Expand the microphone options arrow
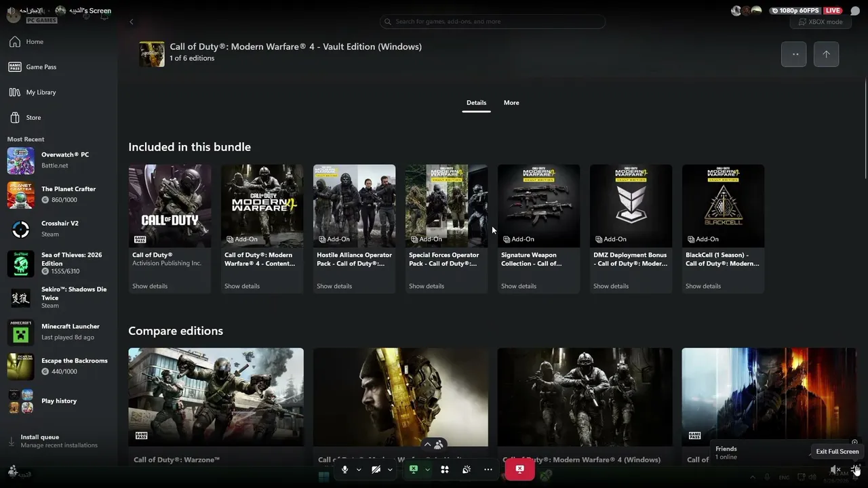 coord(359,470)
